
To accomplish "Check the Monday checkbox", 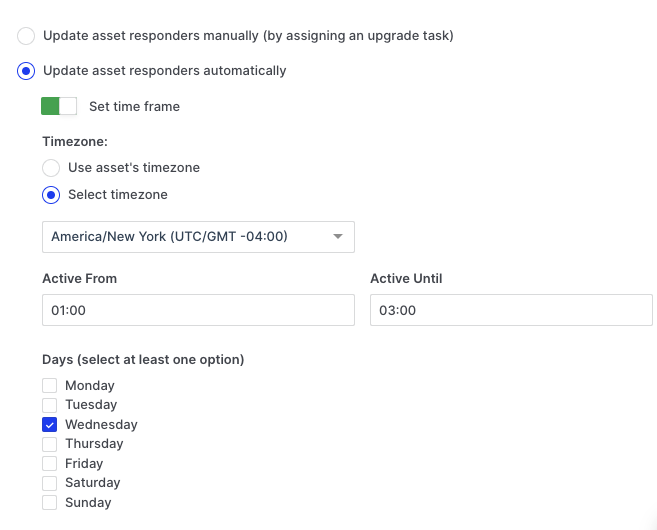I will (x=50, y=386).
